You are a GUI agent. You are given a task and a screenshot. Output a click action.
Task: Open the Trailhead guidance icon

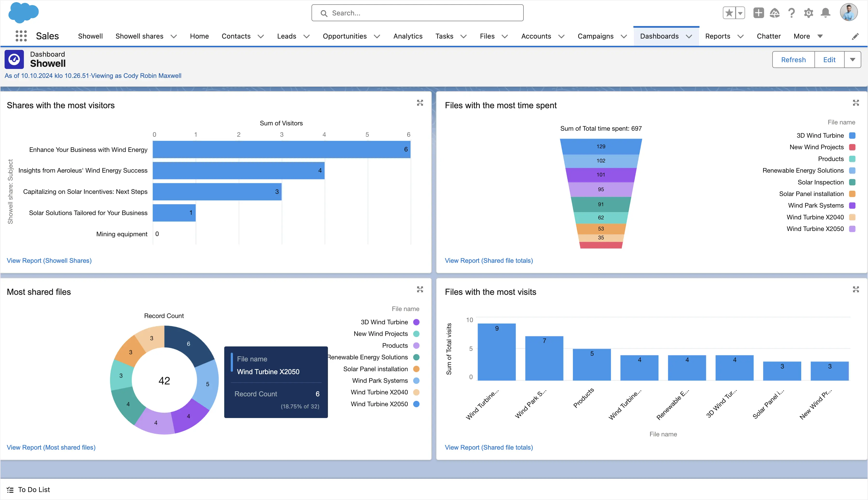(775, 13)
